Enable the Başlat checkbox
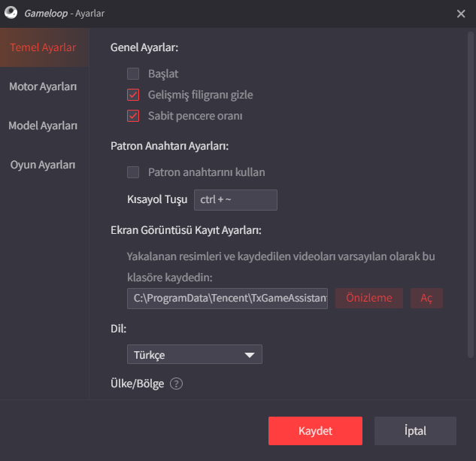The width and height of the screenshot is (476, 461). tap(133, 74)
